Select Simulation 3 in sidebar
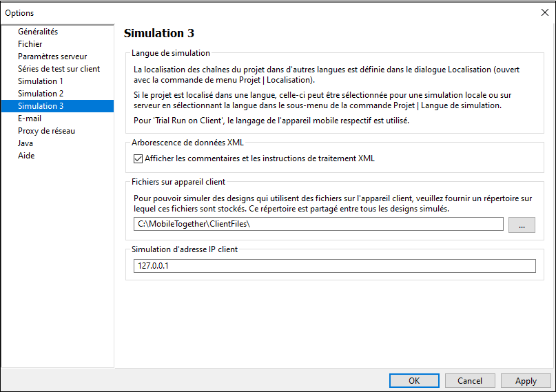 (41, 106)
